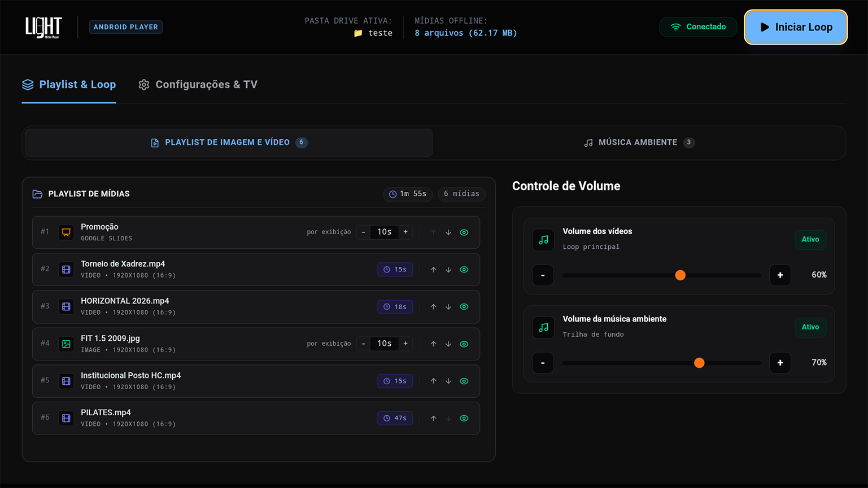Hide Promoção using its eye icon

point(464,232)
